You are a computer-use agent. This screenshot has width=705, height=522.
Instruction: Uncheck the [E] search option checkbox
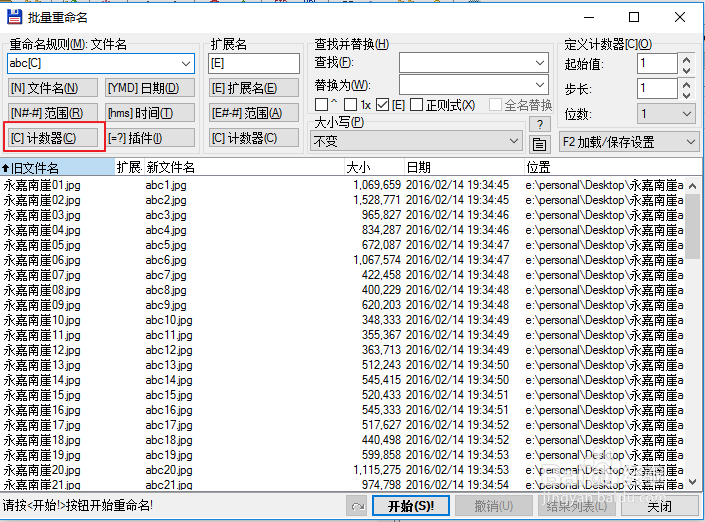382,105
